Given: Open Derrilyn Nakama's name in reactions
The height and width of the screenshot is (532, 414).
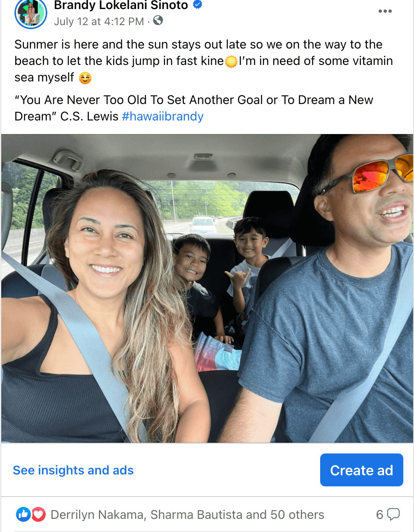Looking at the screenshot, I should (x=97, y=515).
